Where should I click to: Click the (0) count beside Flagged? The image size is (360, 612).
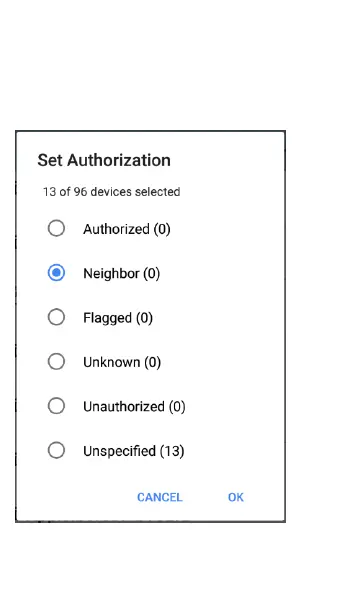click(144, 318)
